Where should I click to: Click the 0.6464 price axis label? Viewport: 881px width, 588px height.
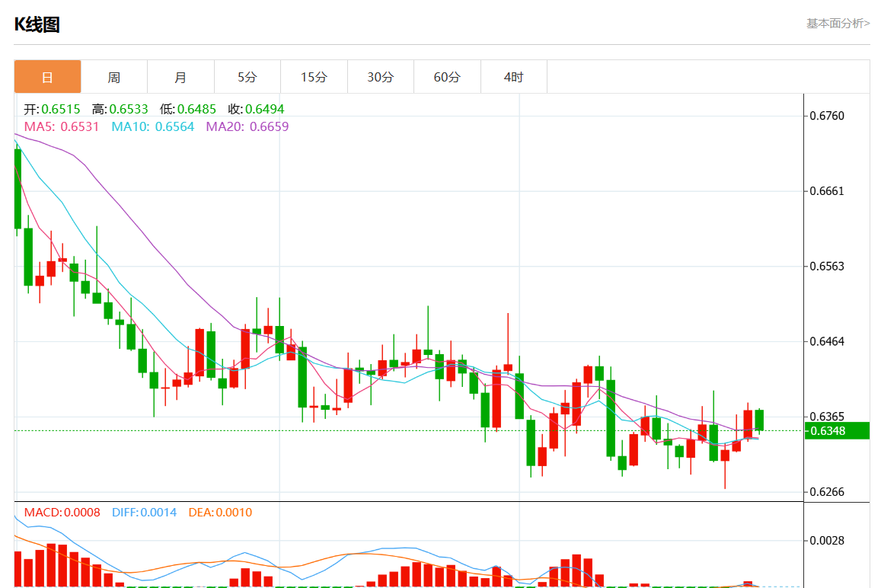[826, 341]
